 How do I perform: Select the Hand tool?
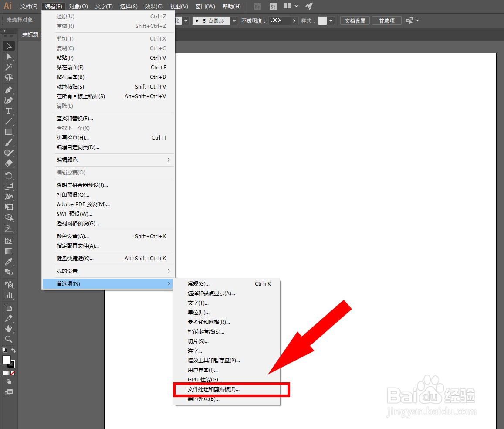click(9, 329)
